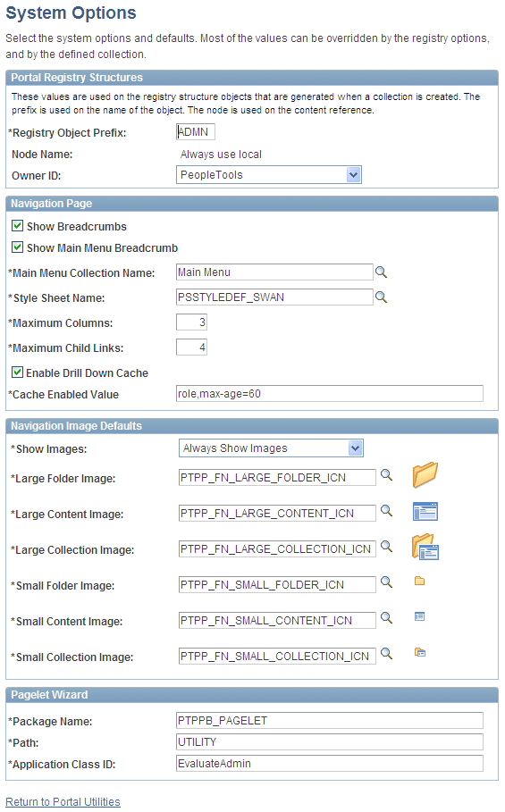Select the Maximum Columns field

191,322
